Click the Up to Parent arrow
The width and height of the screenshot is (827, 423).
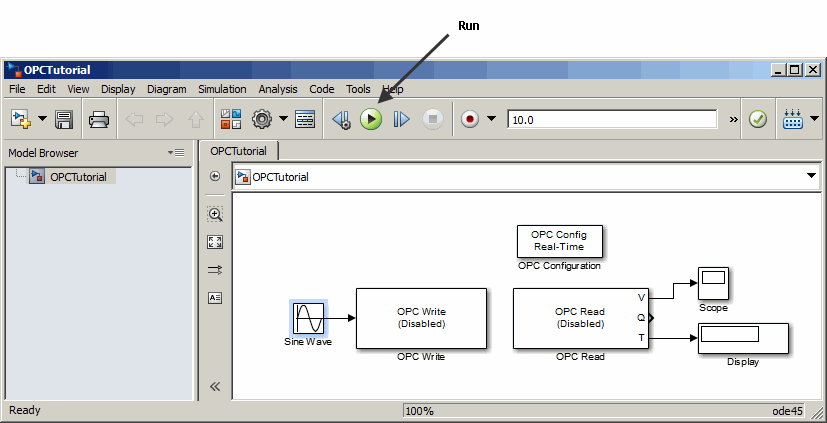tap(196, 120)
